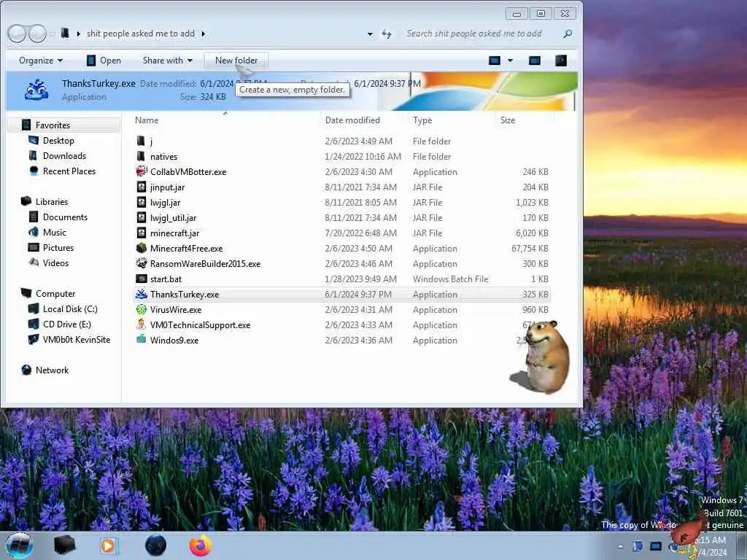Click the '67,754 KB' size value
Screen dimensions: 747x560
530,248
